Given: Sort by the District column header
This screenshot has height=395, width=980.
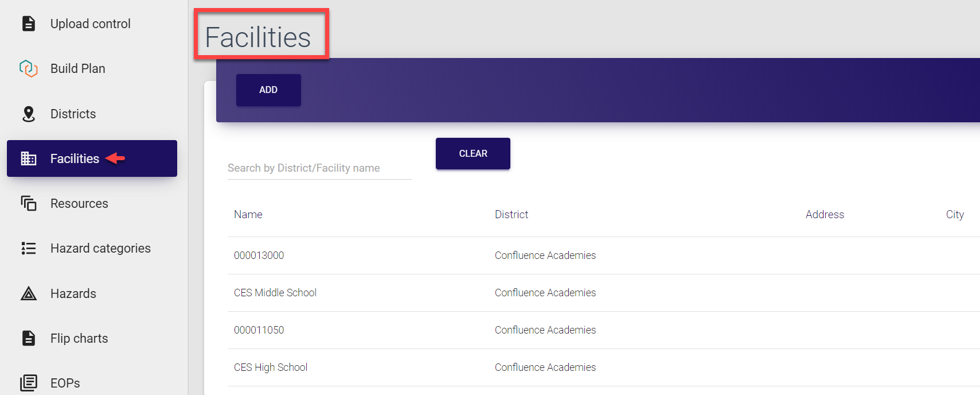Looking at the screenshot, I should [512, 215].
